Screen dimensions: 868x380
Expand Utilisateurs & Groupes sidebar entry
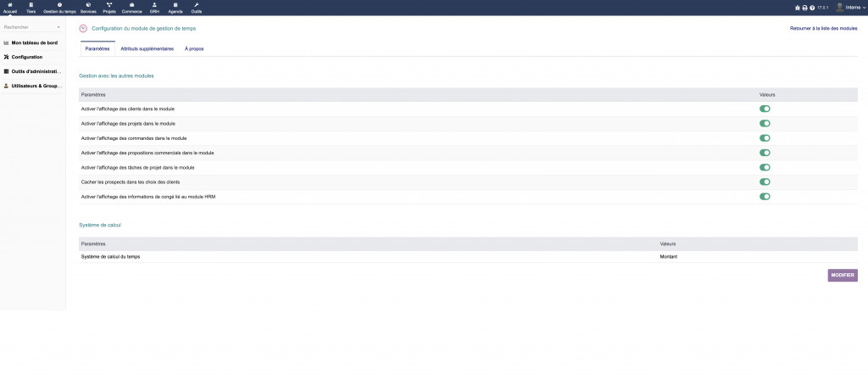point(33,86)
